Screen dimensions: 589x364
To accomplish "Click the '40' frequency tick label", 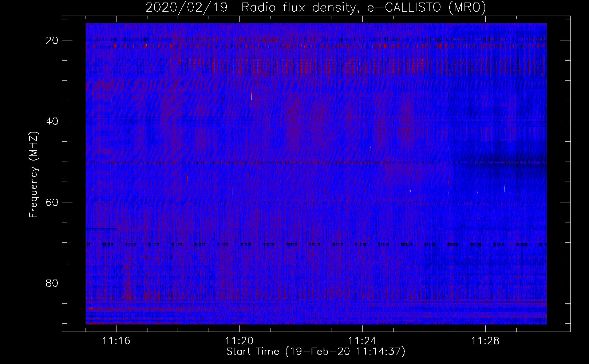I will (52, 121).
